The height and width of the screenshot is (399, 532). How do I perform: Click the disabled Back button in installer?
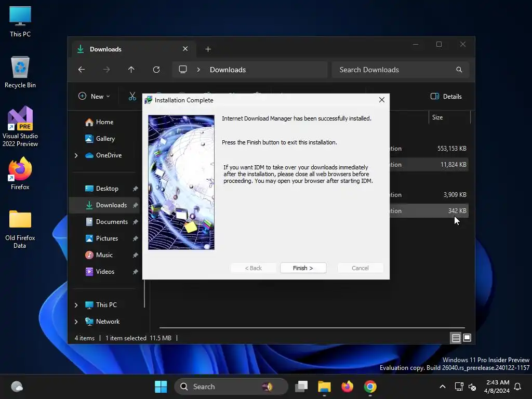coord(253,268)
